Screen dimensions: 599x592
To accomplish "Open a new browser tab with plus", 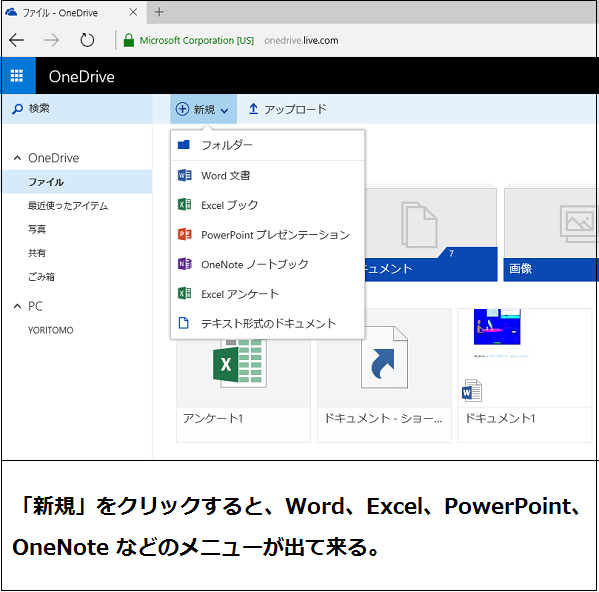I will 159,12.
